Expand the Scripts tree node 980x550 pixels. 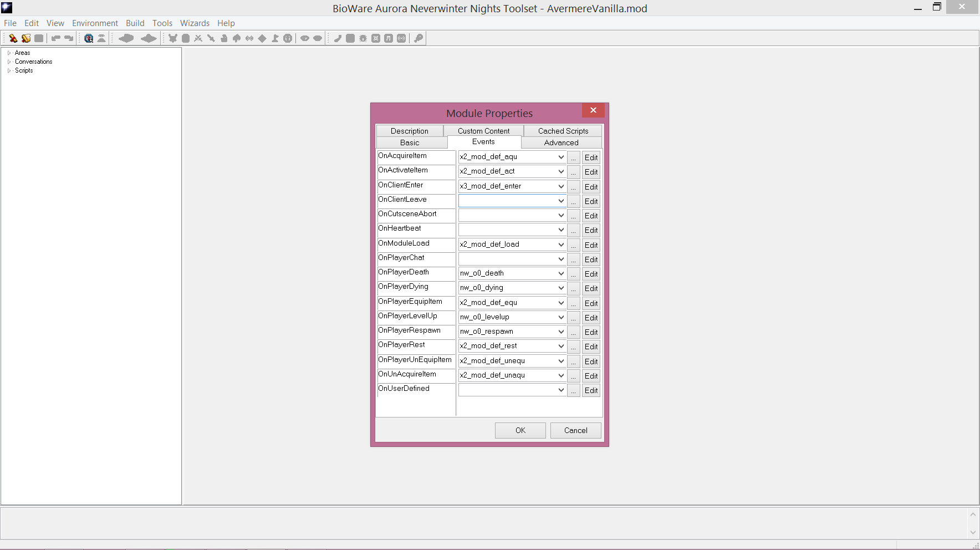click(x=9, y=70)
